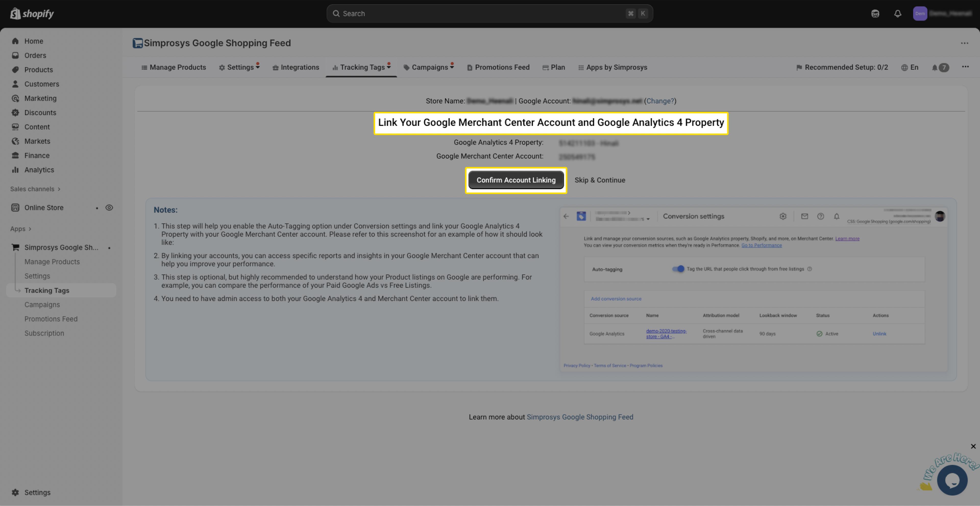Open the live chat support bubble
This screenshot has height=506, width=980.
coord(952,480)
